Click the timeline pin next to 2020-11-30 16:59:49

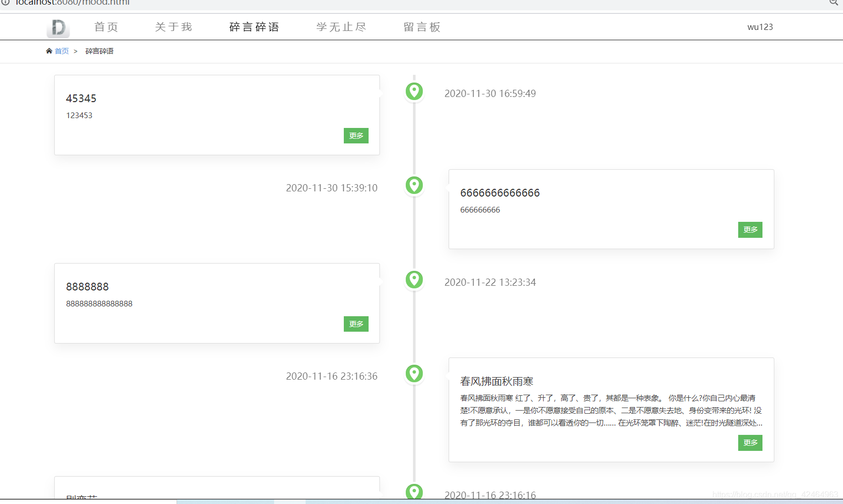point(414,91)
